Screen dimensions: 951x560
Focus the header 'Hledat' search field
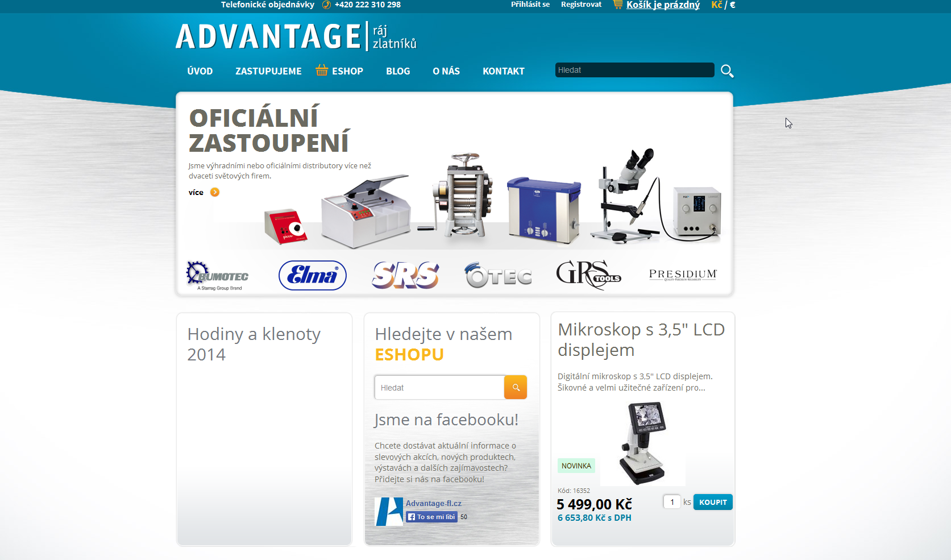click(x=634, y=70)
